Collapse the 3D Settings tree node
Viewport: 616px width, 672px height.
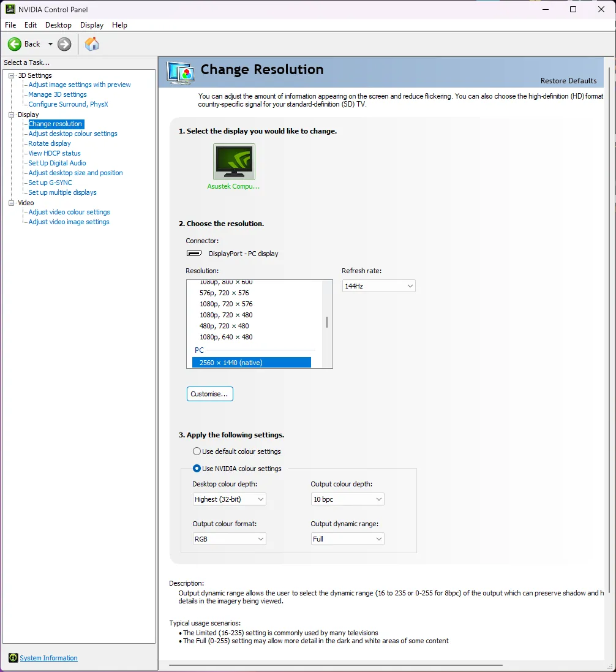pyautogui.click(x=11, y=75)
